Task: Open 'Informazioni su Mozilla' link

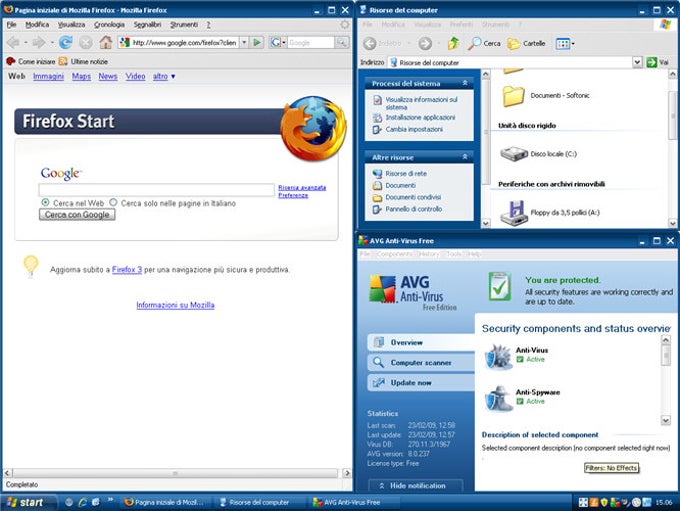Action: coord(175,305)
